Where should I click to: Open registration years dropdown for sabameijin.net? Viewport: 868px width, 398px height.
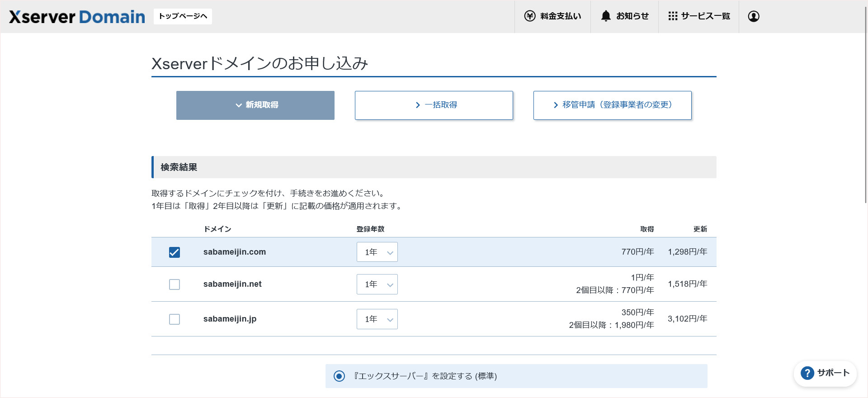pyautogui.click(x=377, y=284)
